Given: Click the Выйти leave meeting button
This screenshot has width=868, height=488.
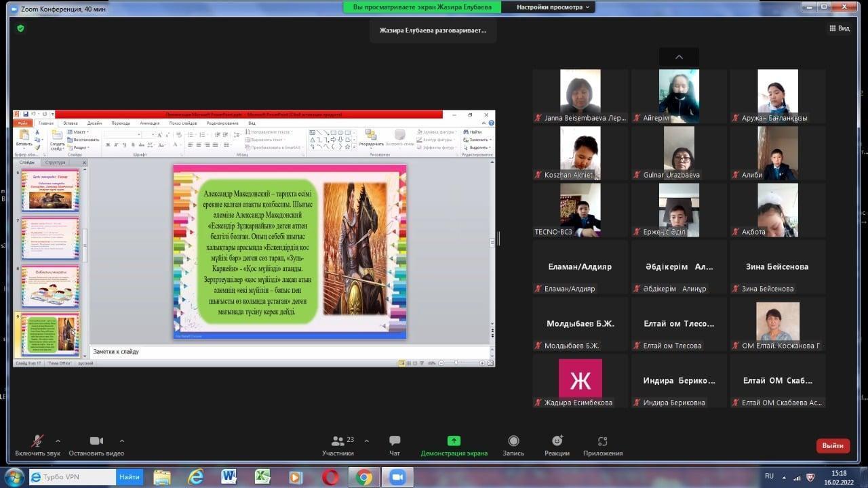Looking at the screenshot, I should click(833, 445).
